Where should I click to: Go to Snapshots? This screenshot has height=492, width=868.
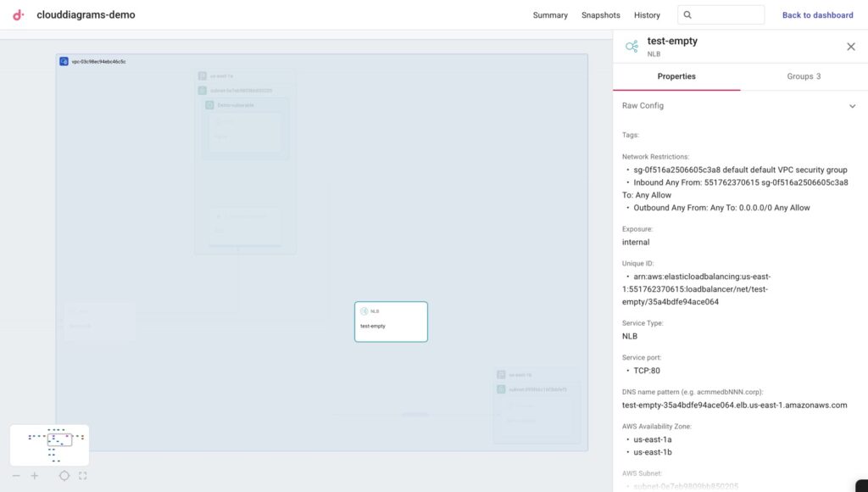click(600, 15)
